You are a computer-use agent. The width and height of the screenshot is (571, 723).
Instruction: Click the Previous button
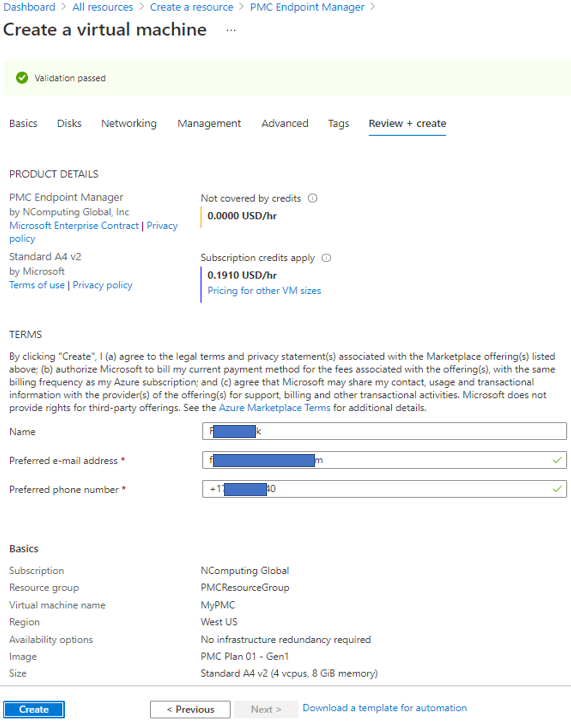tap(190, 709)
